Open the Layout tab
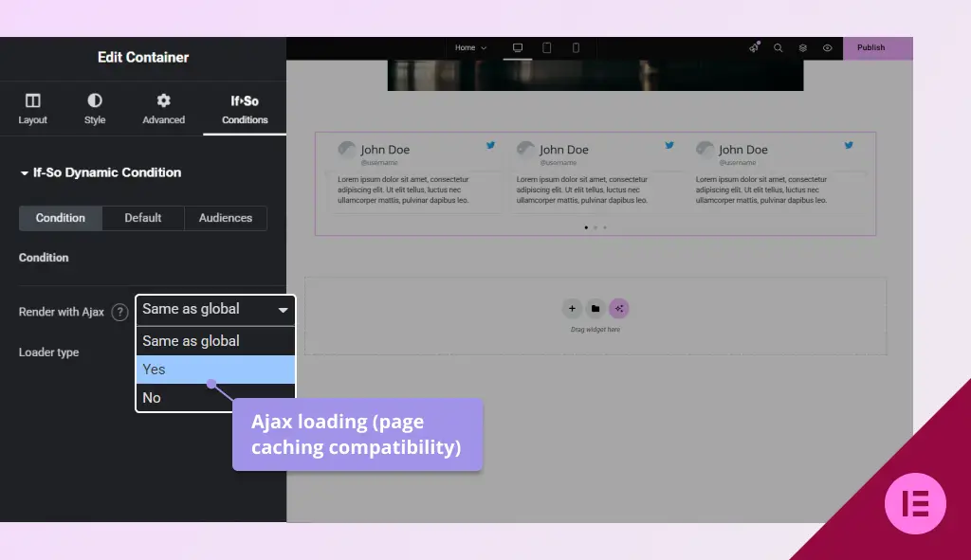Image resolution: width=971 pixels, height=560 pixels. [33, 109]
